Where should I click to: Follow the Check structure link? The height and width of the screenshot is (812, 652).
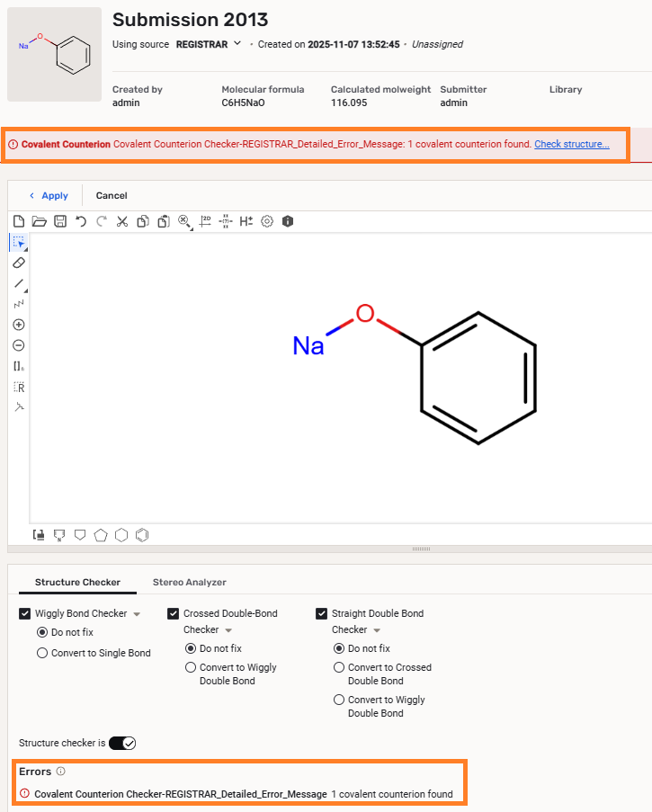572,144
